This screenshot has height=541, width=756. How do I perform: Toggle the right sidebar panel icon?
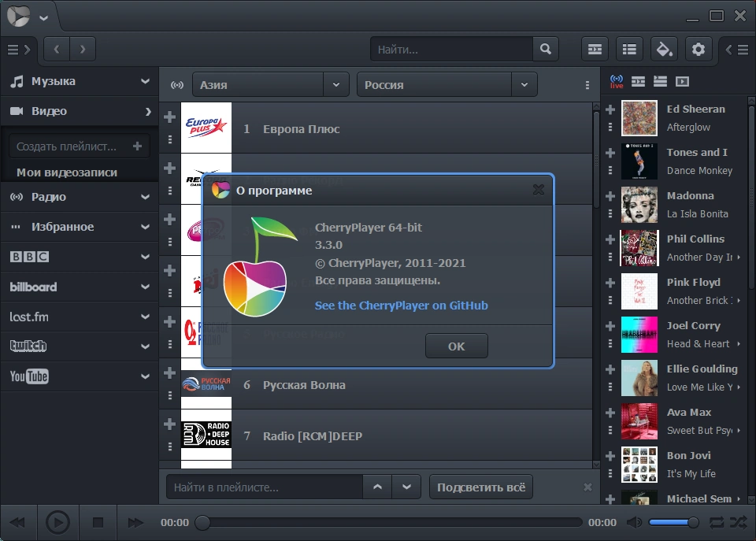[x=737, y=49]
